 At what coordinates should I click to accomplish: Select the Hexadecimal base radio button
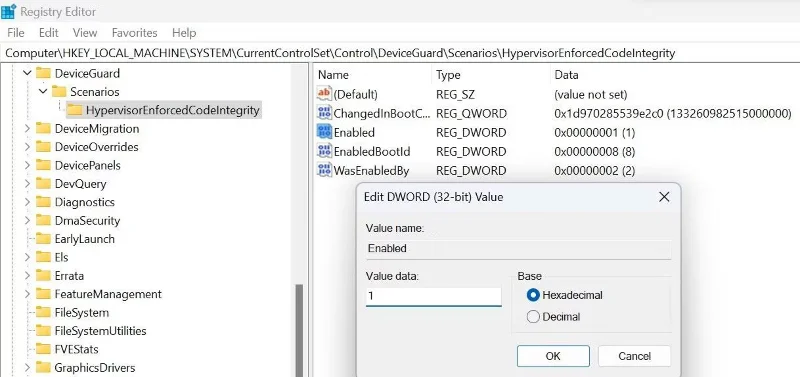click(x=533, y=295)
